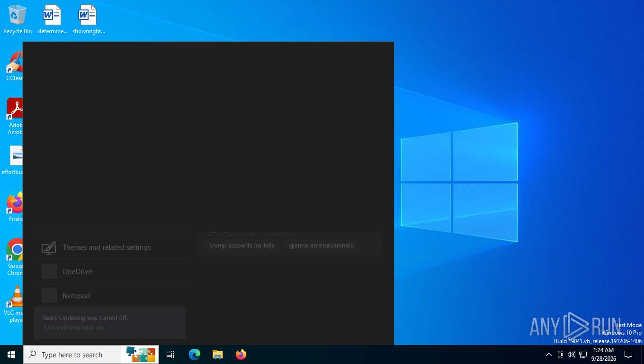
Task: Open the 'effortbus' image file icon
Action: [13, 160]
